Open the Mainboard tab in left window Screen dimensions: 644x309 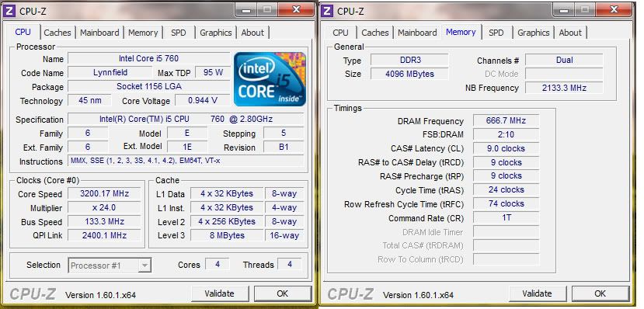[99, 33]
